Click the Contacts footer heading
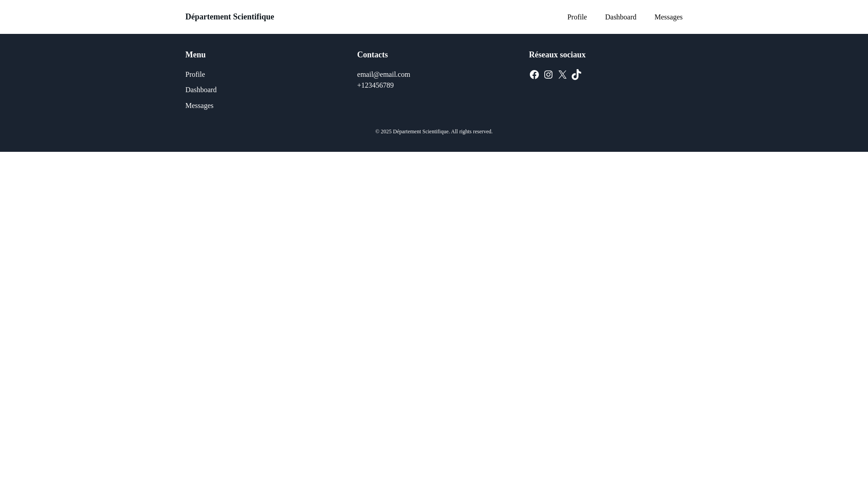Screen dimensions: 868x488 click(373, 55)
